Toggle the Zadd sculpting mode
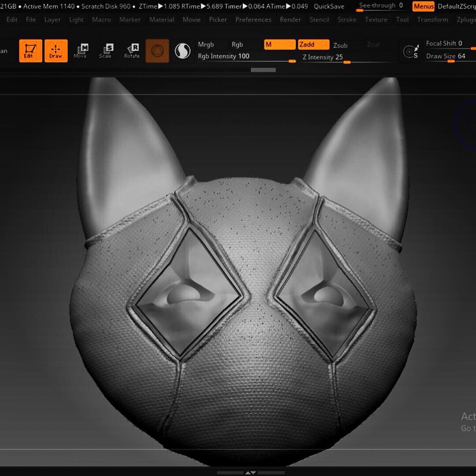The height and width of the screenshot is (476, 476). tap(313, 45)
